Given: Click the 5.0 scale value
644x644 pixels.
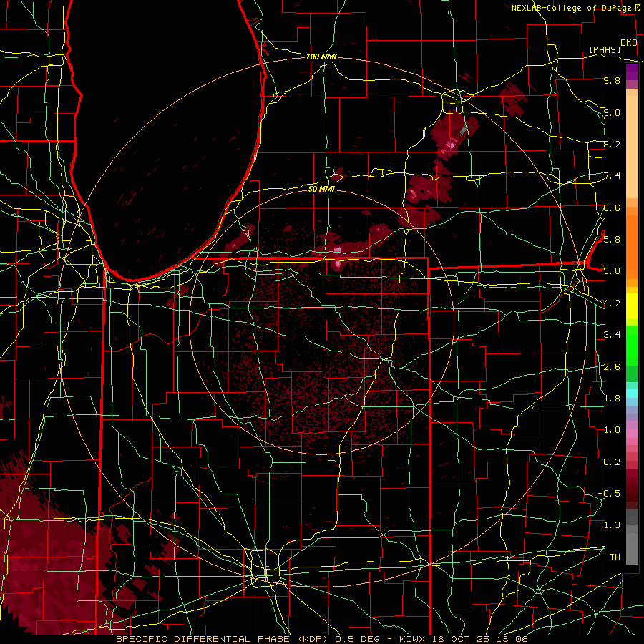Looking at the screenshot, I should 612,271.
